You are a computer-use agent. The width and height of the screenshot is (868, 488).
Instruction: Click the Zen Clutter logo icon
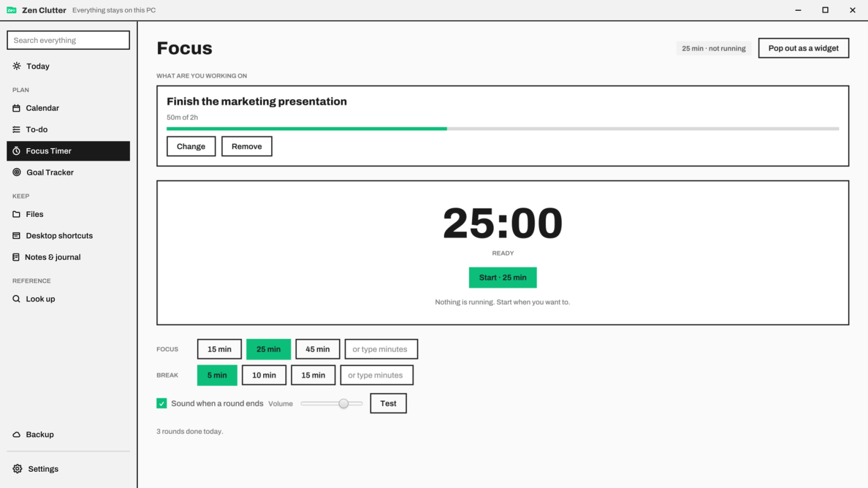coord(11,10)
